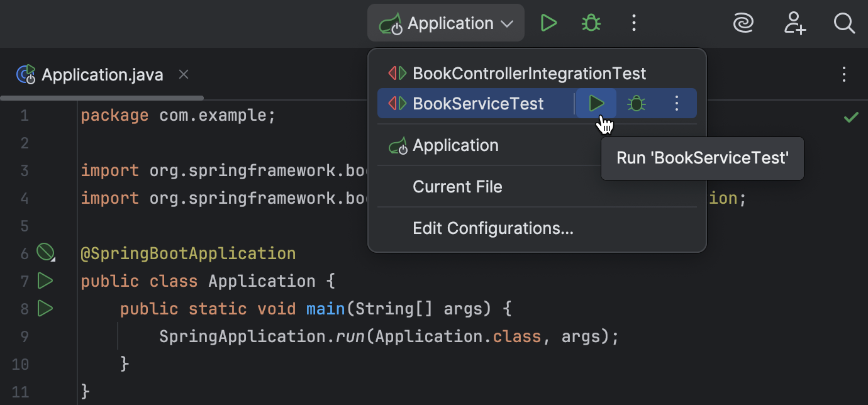Click the invite collaborator icon
The image size is (868, 405).
click(795, 23)
